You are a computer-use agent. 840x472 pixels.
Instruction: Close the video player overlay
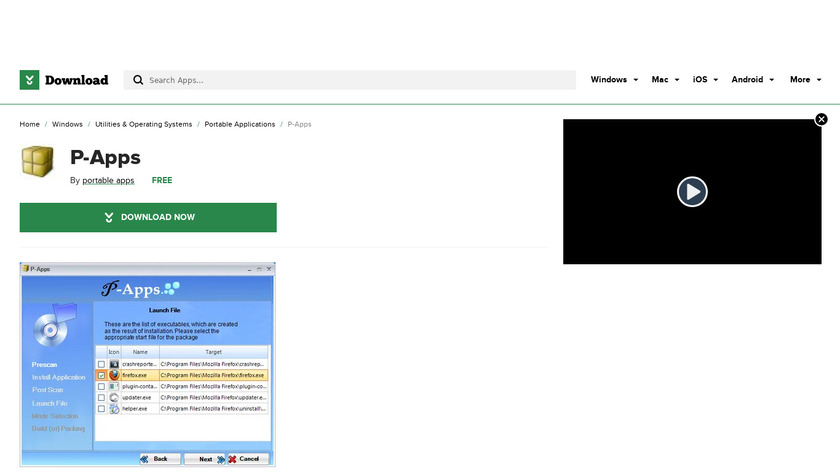tap(821, 119)
